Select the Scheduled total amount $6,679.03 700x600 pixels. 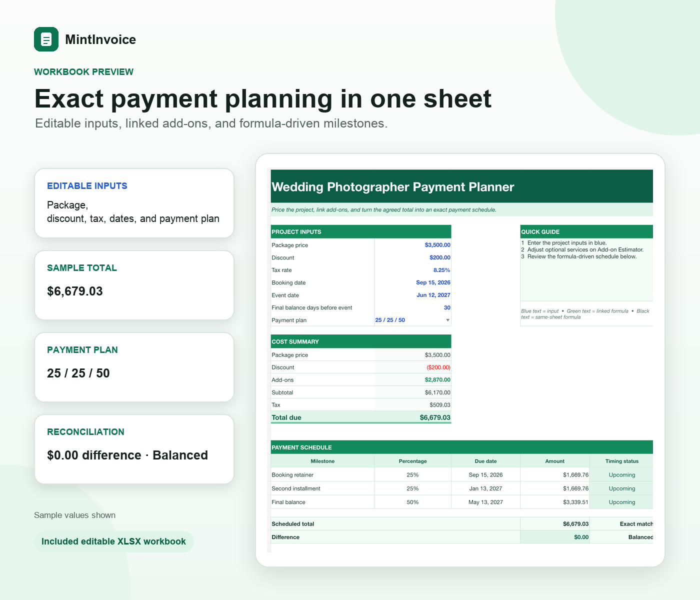tap(555, 524)
